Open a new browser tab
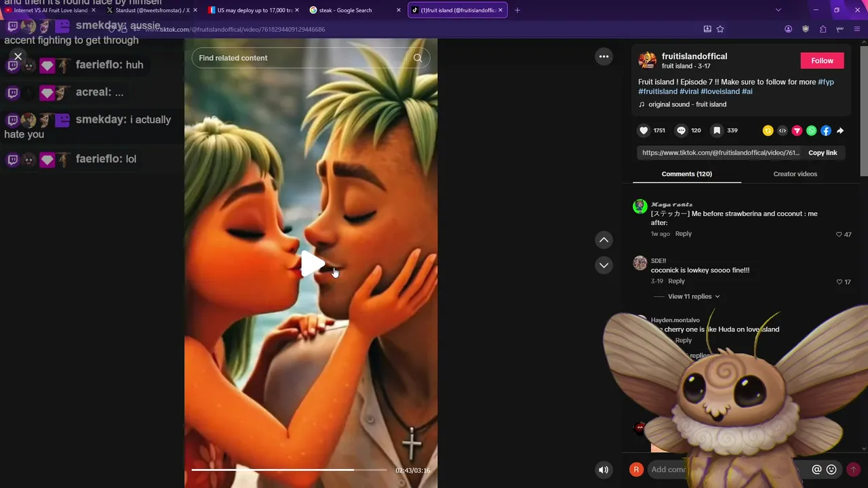The height and width of the screenshot is (488, 868). [x=517, y=10]
